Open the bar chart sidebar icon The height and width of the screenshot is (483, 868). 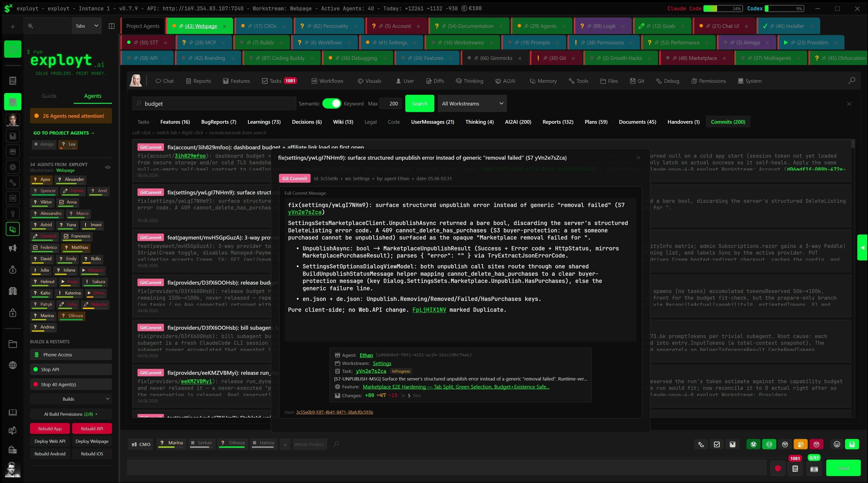pyautogui.click(x=13, y=136)
